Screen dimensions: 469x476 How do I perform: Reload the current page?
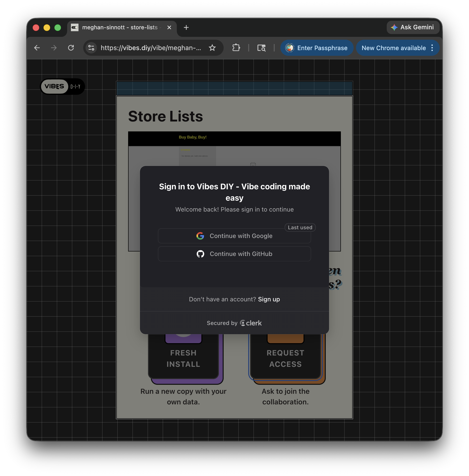coord(71,48)
